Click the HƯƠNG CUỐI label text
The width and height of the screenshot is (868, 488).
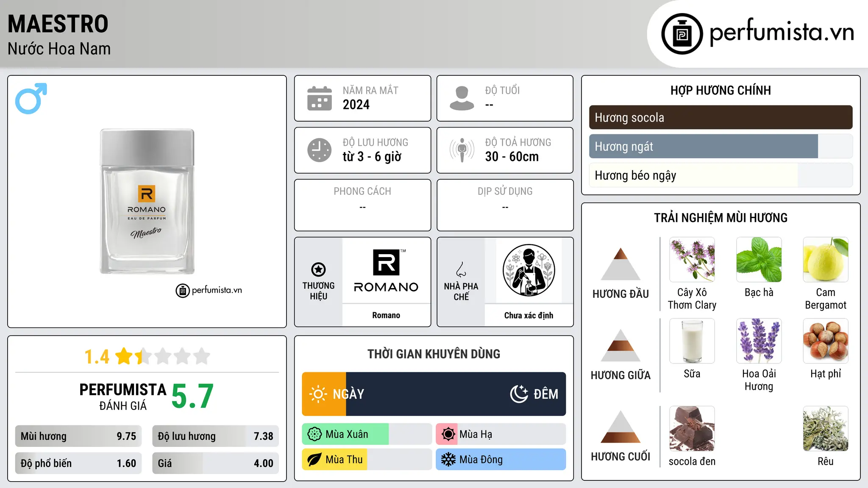pos(620,457)
